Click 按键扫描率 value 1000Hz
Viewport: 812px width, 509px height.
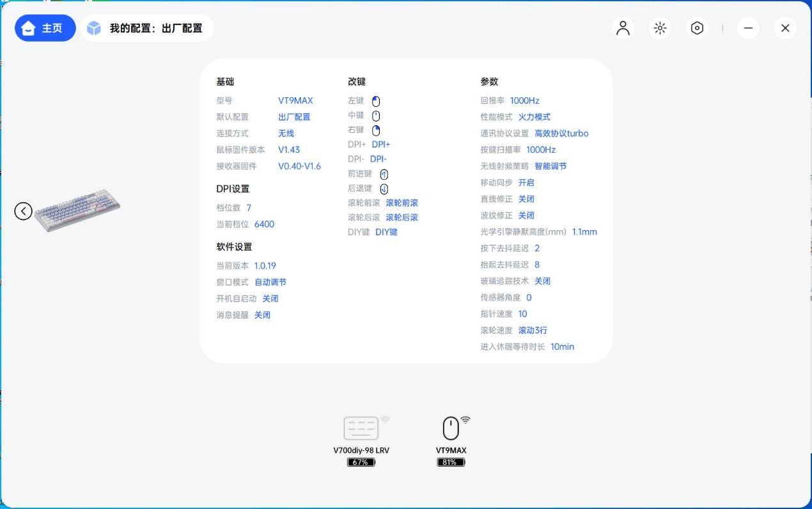point(541,150)
